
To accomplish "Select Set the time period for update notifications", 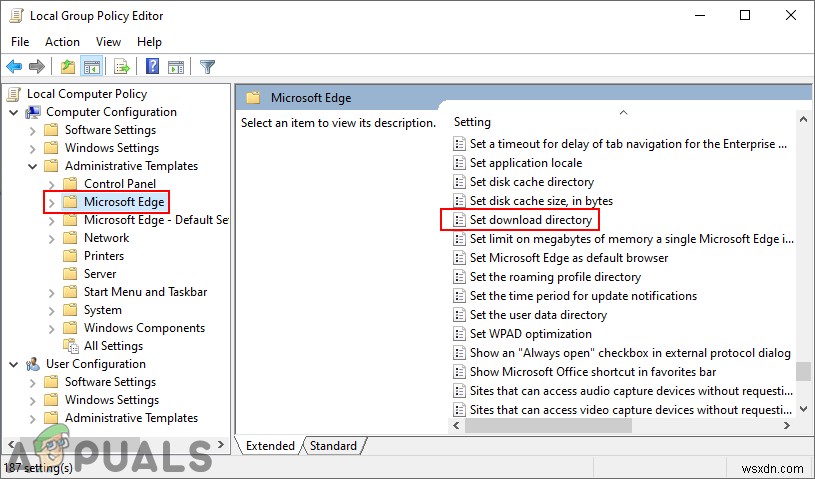I will (x=583, y=296).
